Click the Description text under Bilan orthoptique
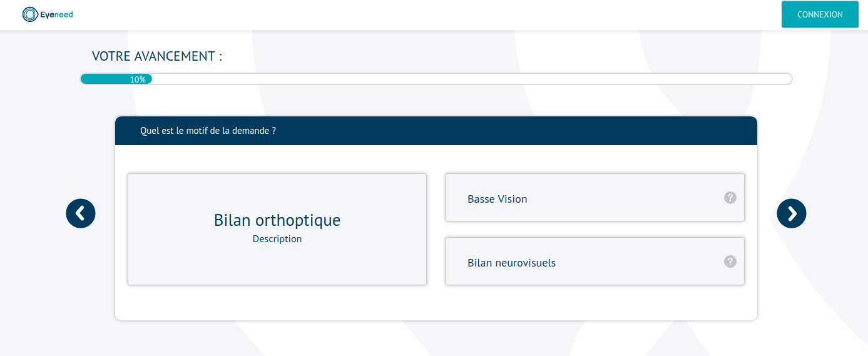 (x=277, y=239)
